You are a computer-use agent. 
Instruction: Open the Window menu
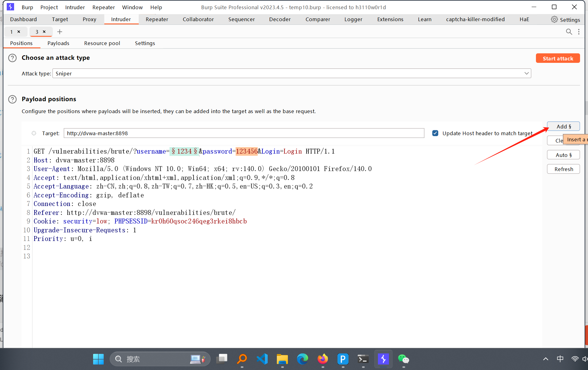132,7
